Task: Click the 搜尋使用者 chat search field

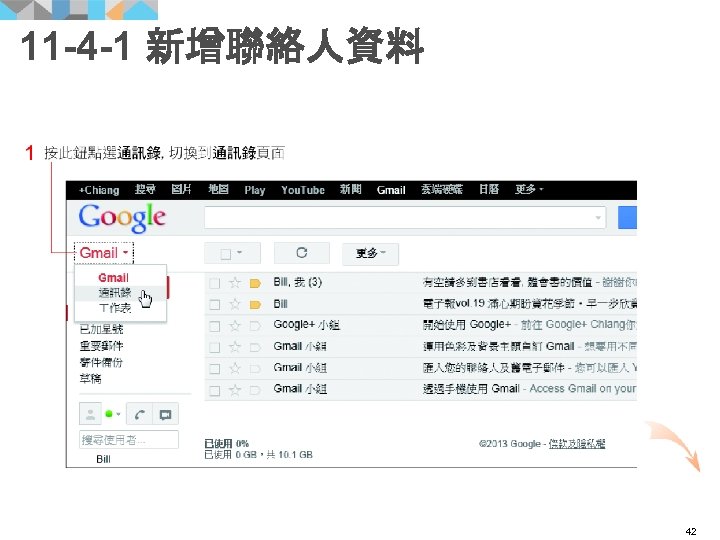Action: 129,439
